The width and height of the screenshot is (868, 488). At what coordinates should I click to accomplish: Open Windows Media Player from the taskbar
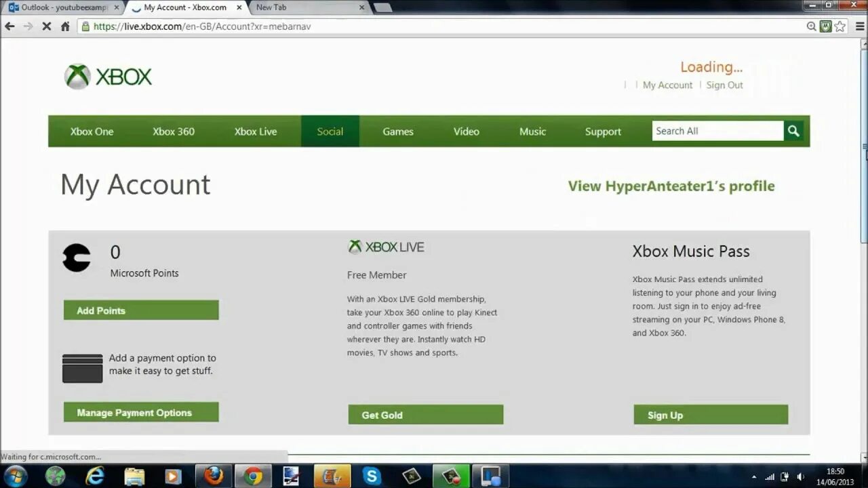tap(172, 476)
